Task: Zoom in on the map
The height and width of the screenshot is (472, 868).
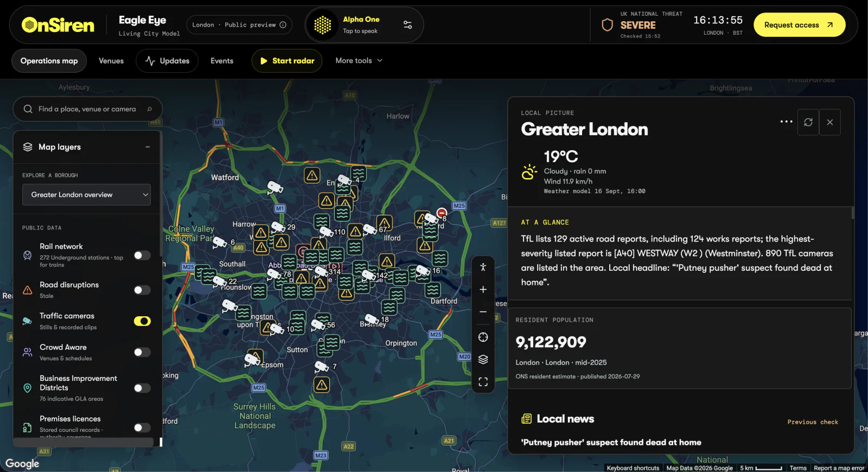Action: [x=483, y=290]
